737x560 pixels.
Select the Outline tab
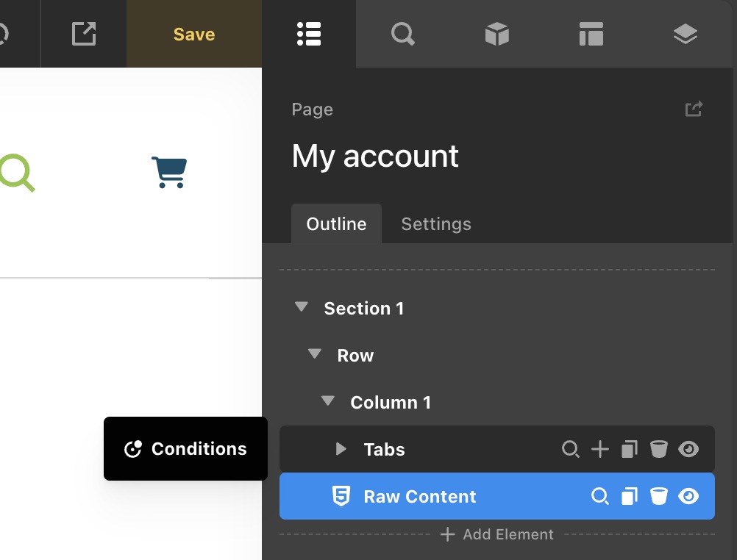click(x=336, y=224)
